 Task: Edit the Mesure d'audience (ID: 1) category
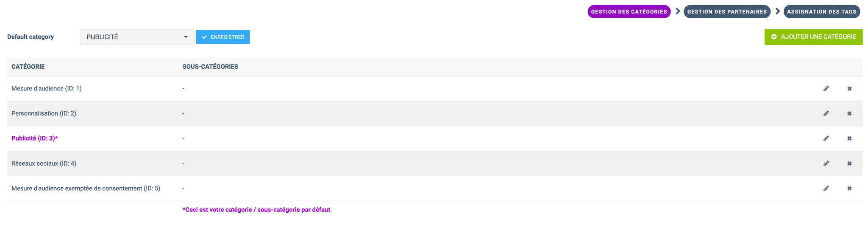tap(826, 88)
